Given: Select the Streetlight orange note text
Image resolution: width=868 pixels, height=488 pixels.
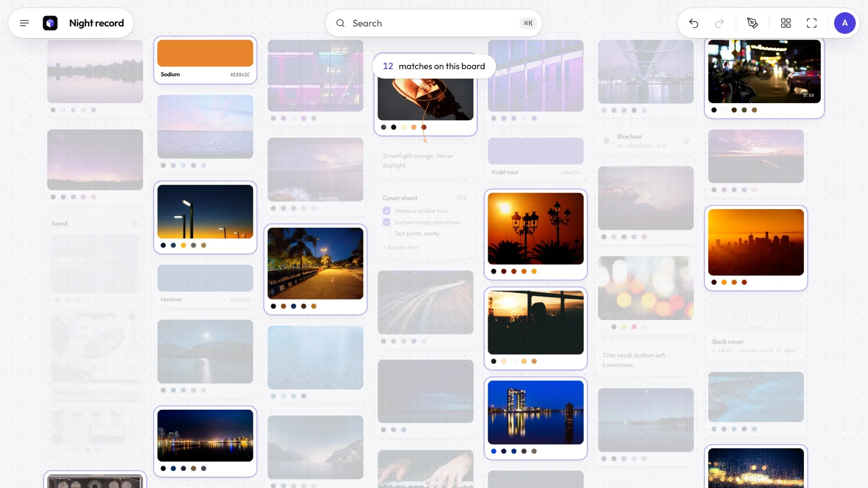Looking at the screenshot, I should (418, 160).
